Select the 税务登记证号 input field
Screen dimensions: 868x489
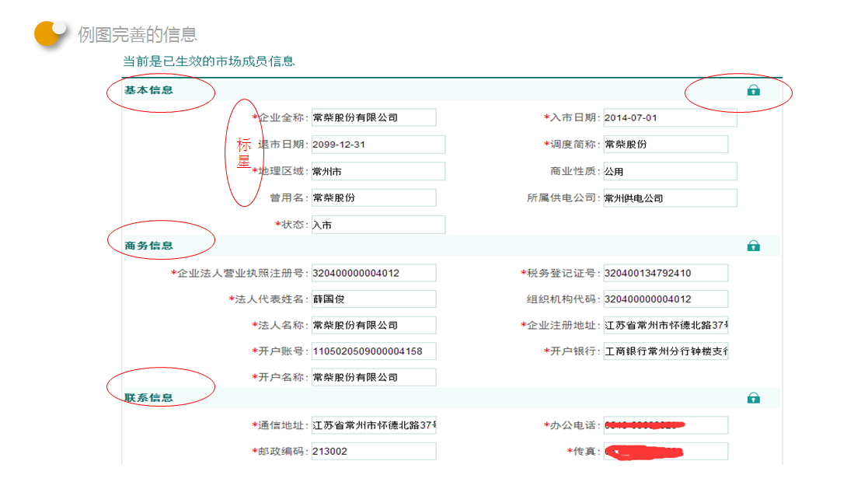pyautogui.click(x=665, y=273)
